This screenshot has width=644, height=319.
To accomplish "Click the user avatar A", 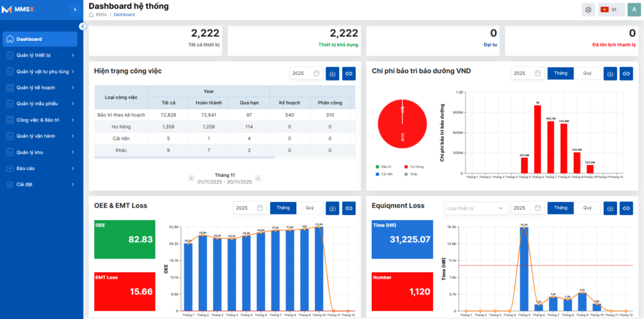I will tap(634, 10).
